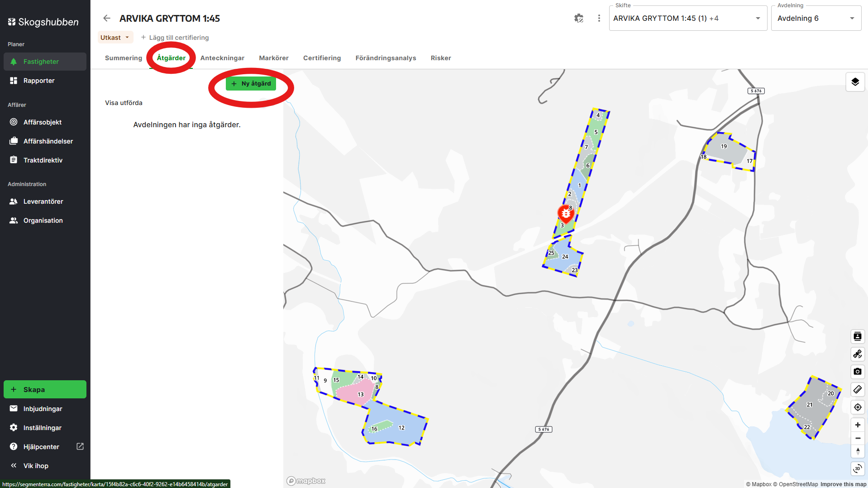Open the Certifiering tab
The image size is (868, 488).
[x=322, y=58]
